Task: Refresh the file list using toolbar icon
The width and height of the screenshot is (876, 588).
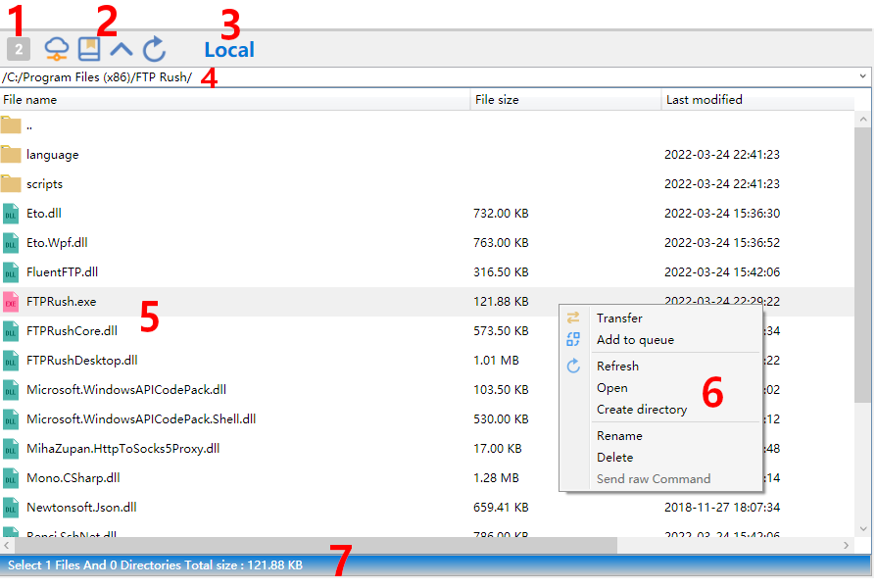Action: [154, 49]
